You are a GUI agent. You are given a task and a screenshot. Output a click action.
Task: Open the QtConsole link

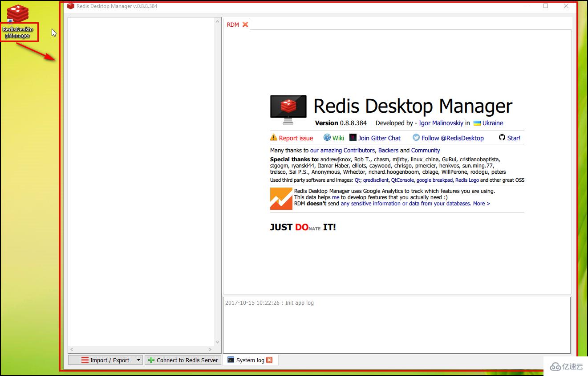[402, 180]
